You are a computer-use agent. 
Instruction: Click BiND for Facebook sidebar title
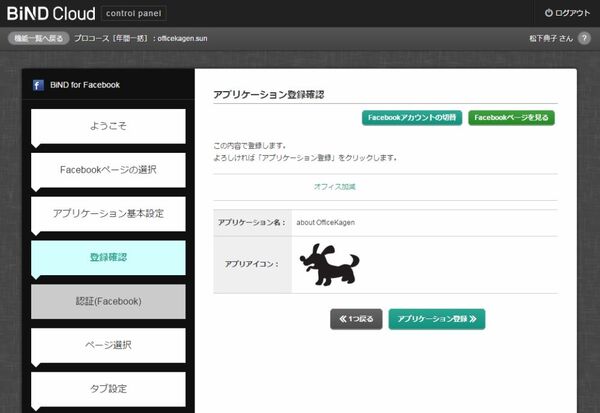click(x=85, y=85)
